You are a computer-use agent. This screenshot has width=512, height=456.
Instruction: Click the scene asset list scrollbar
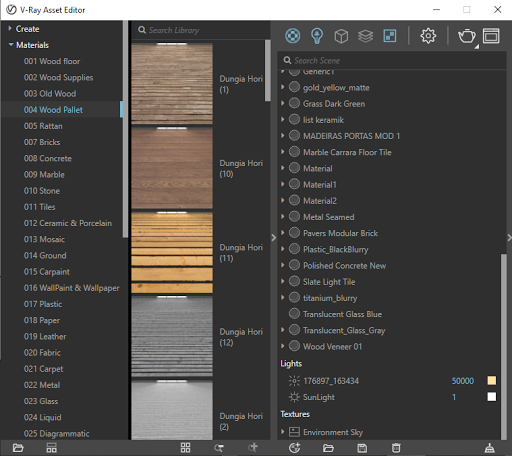pyautogui.click(x=504, y=347)
